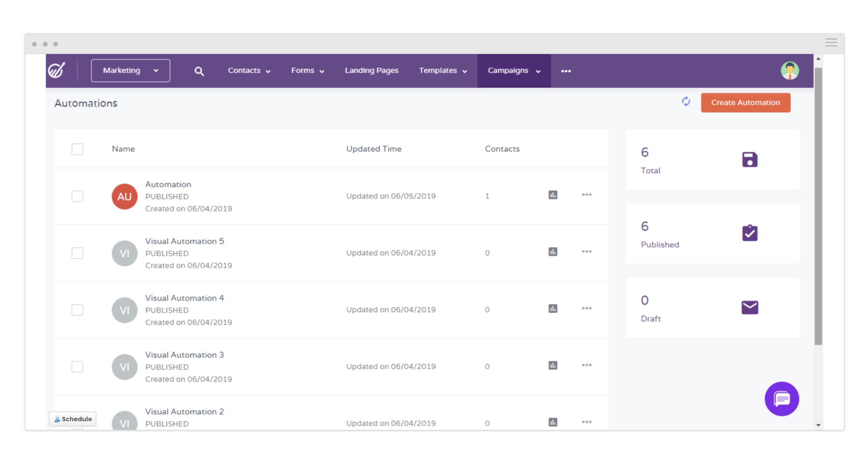Open the Automation name link
Screen dimensions: 868x475
point(168,184)
